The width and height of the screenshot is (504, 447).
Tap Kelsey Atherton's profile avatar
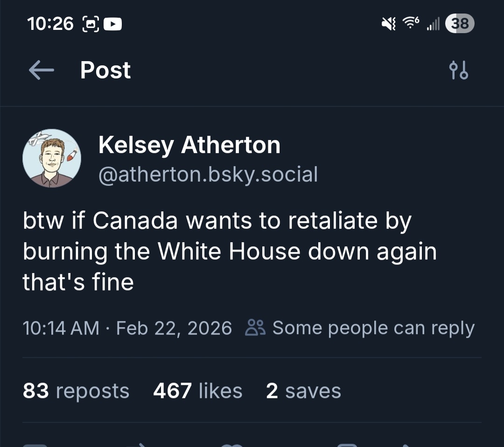point(52,159)
